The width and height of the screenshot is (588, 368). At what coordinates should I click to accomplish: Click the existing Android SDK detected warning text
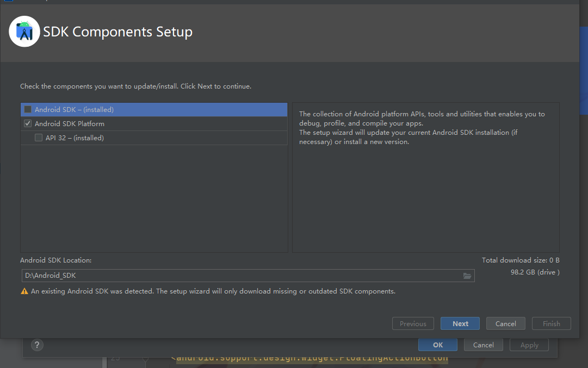click(x=213, y=291)
